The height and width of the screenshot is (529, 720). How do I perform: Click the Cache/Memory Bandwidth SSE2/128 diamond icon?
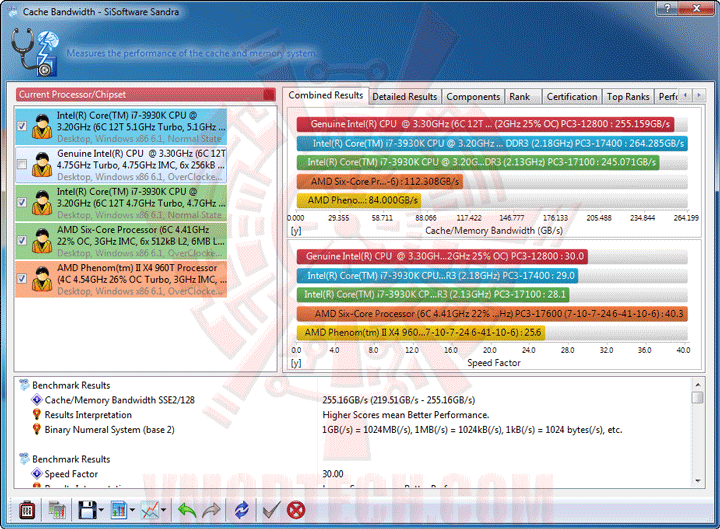point(37,400)
